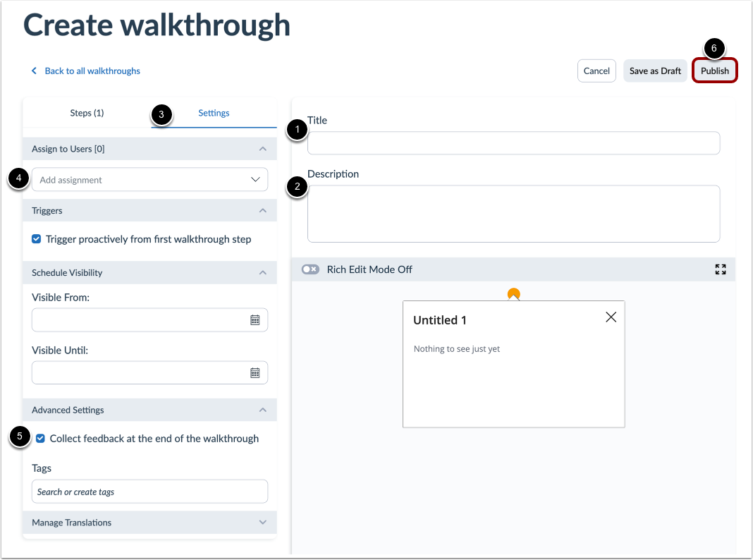The height and width of the screenshot is (560, 753).
Task: Open the Visible From calendar picker
Action: pos(255,319)
